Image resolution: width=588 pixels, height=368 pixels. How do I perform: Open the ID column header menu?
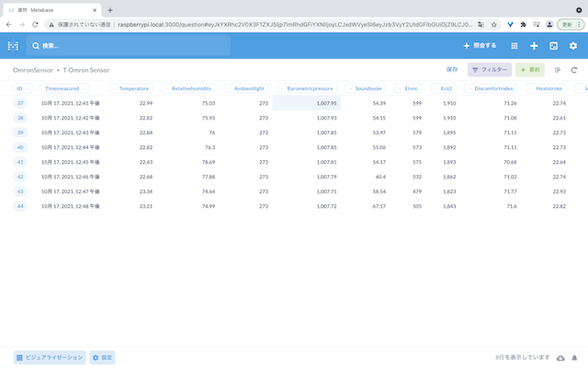click(x=23, y=88)
